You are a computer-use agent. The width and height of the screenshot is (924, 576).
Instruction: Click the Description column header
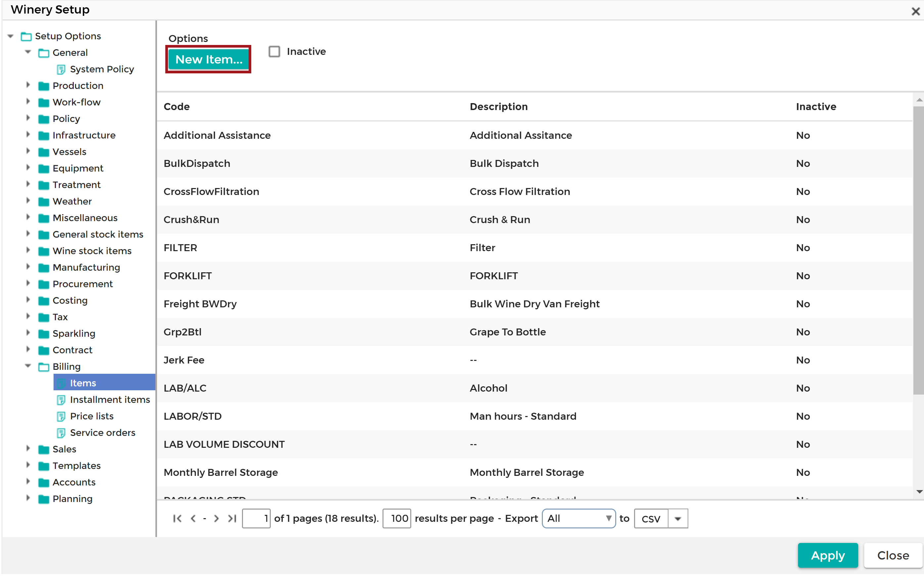point(499,107)
